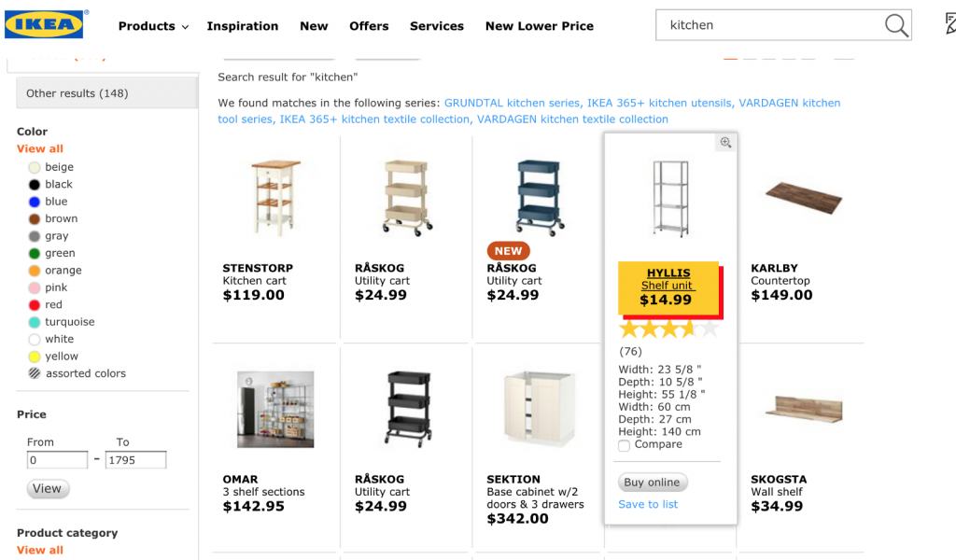Tick the Compare checkbox for HYLLIS
Image resolution: width=956 pixels, height=560 pixels.
pyautogui.click(x=624, y=445)
